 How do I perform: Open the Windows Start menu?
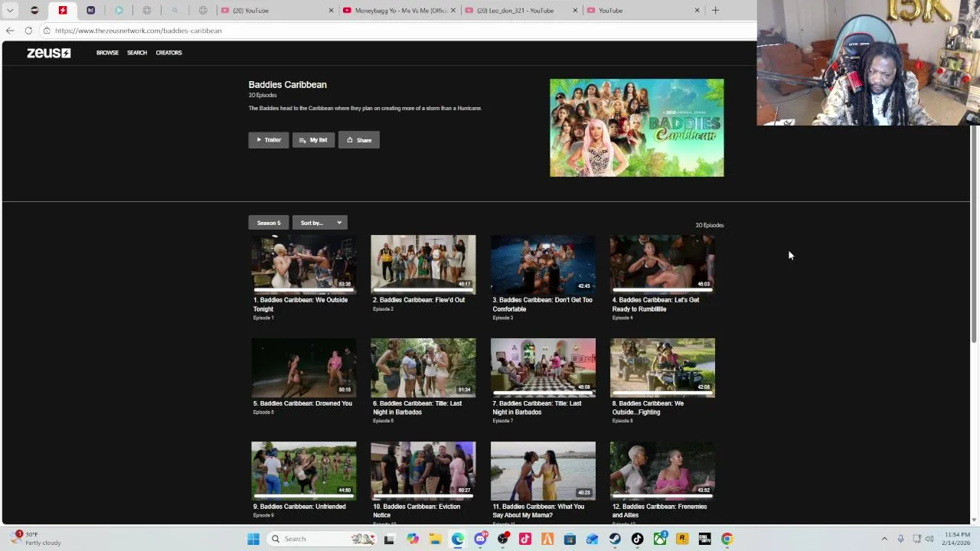(x=253, y=539)
